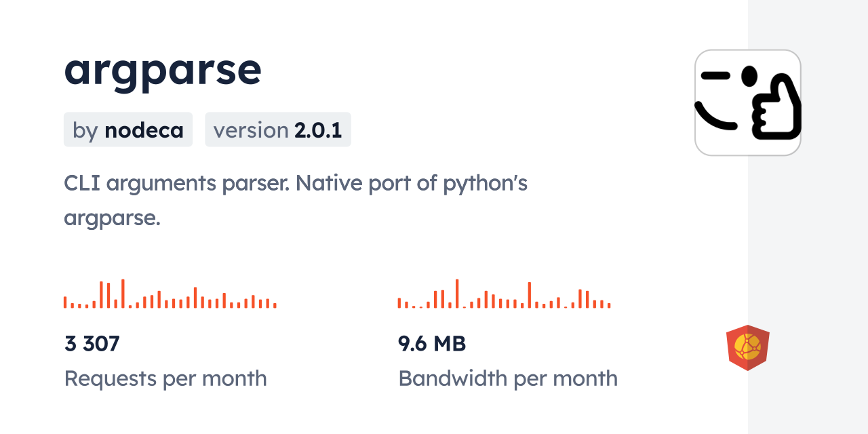Click the first bar of the requests sparkline

[65, 302]
